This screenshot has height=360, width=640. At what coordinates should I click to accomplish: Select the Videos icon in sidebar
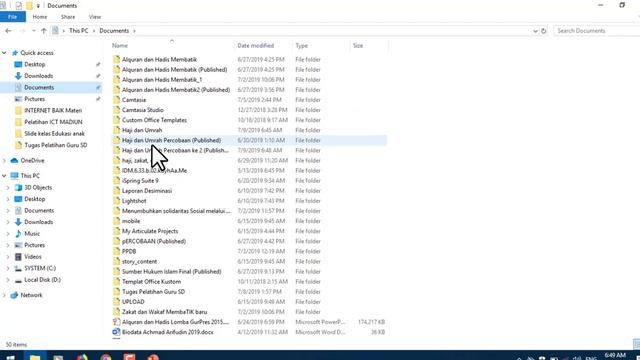pyautogui.click(x=18, y=257)
